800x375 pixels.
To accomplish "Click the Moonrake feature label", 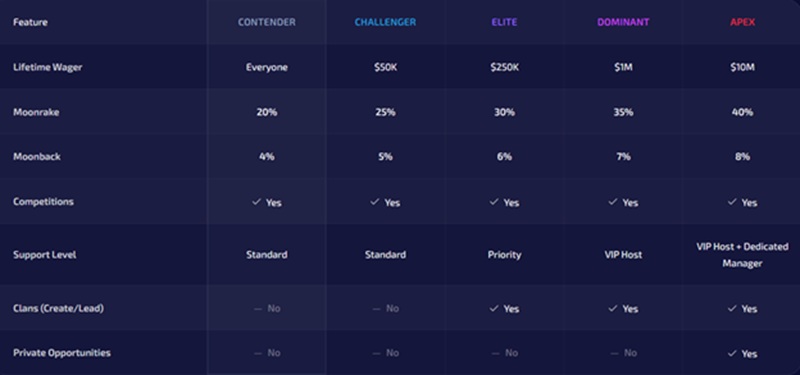I will click(x=36, y=112).
